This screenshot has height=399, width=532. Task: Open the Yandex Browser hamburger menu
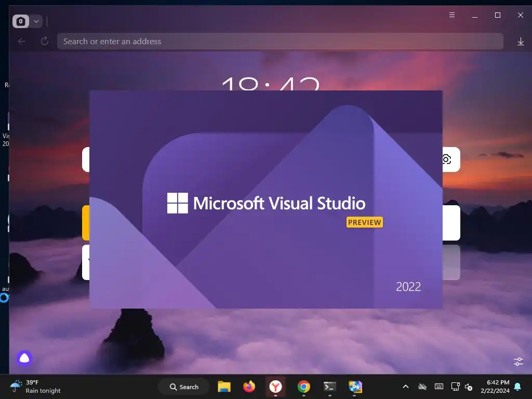click(452, 15)
